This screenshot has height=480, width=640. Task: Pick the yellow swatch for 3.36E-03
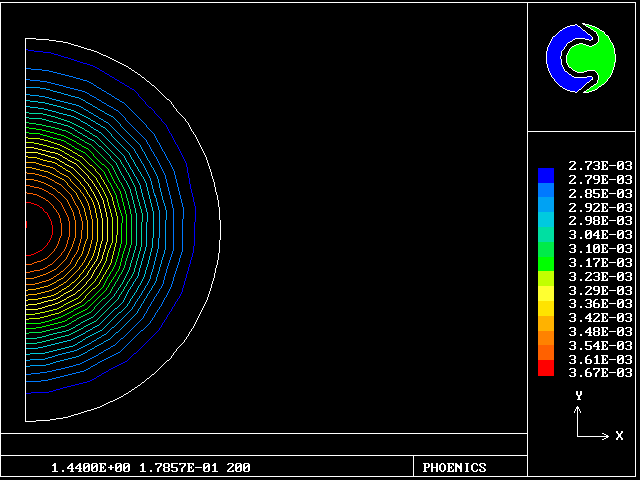pos(545,304)
